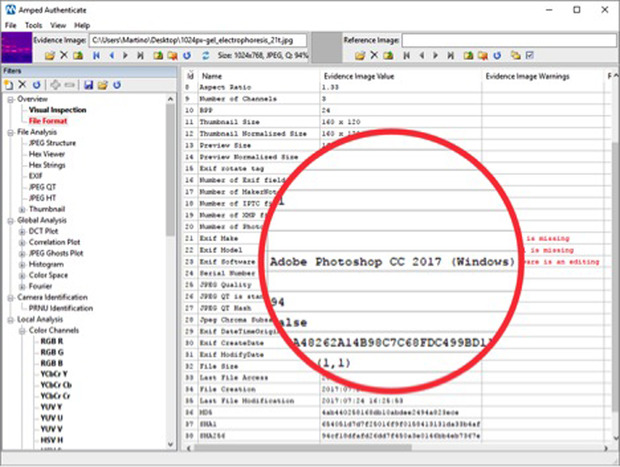Toggle the checkmark icon in reference toolbar
This screenshot has height=467, width=620.
tap(530, 55)
